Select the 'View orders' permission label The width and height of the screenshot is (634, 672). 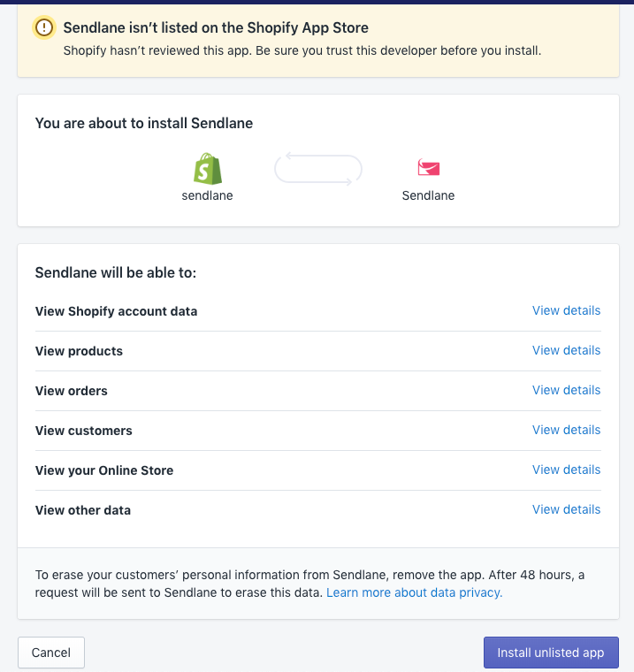click(x=72, y=391)
